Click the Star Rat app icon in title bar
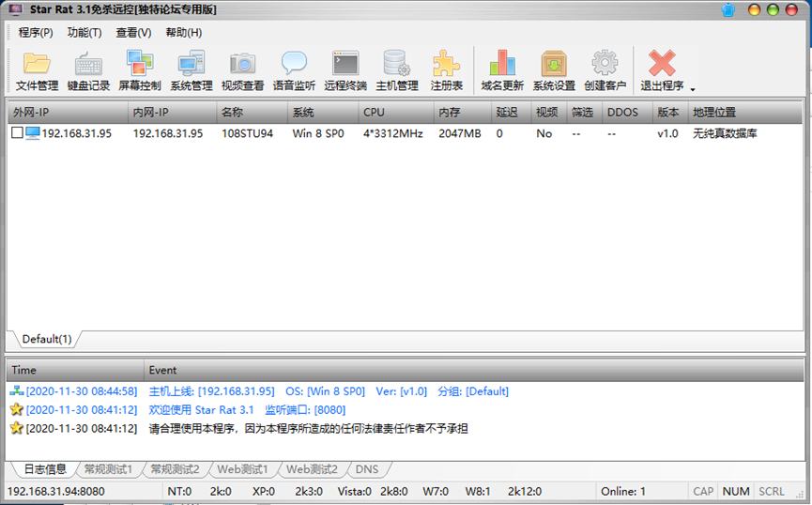Screen dimensions: 812x505 (16, 9)
